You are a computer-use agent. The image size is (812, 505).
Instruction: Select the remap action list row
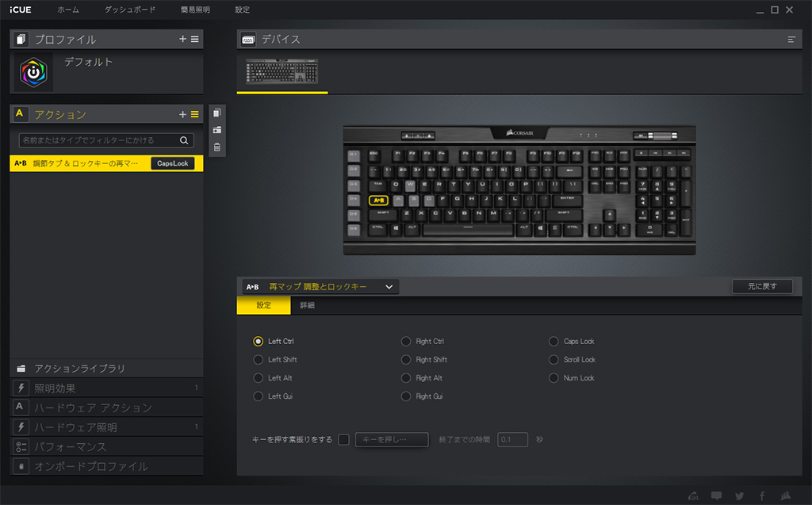coord(106,163)
